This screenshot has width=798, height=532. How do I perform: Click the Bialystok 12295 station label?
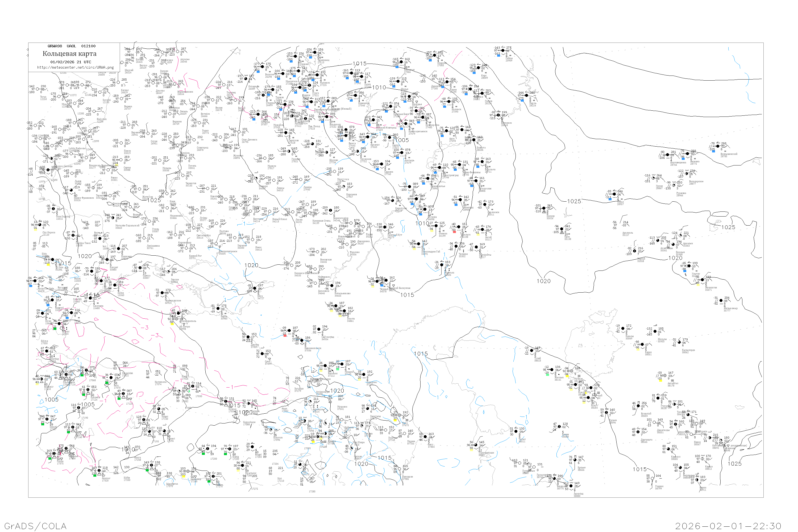coord(101,120)
